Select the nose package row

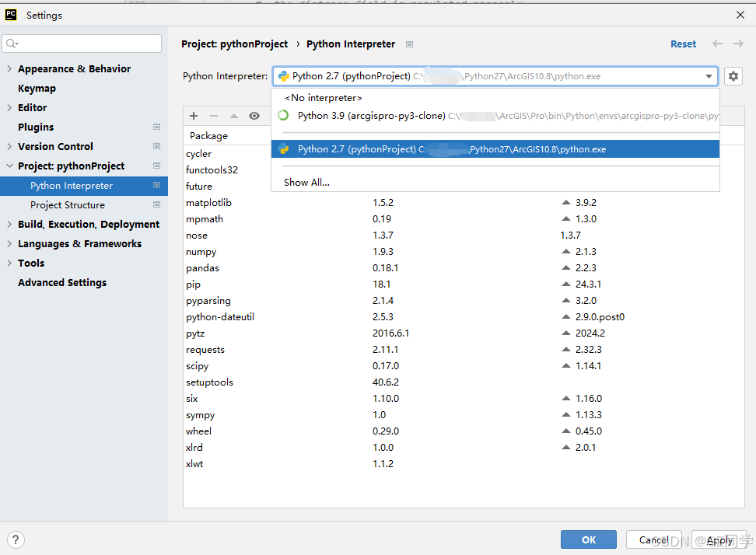pos(464,235)
